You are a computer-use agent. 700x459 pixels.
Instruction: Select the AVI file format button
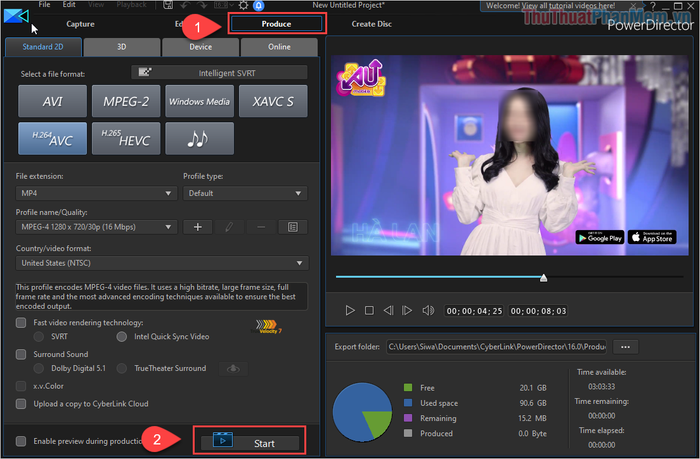point(52,101)
